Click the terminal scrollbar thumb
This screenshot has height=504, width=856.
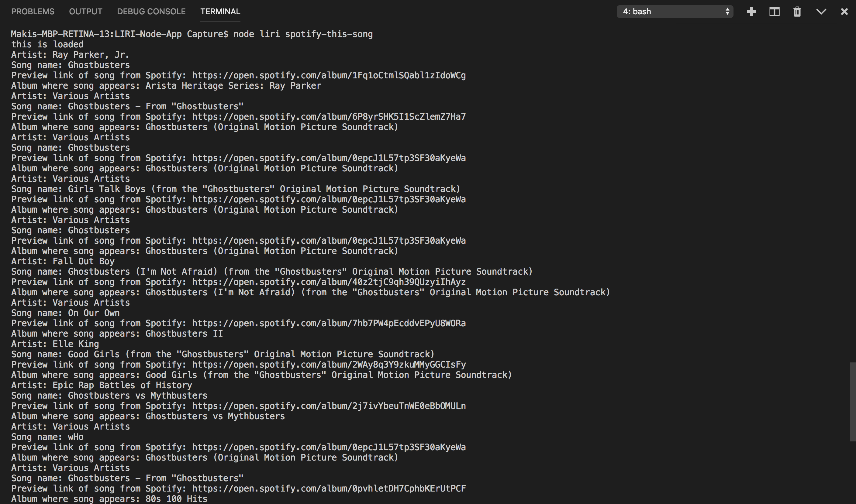tap(853, 401)
